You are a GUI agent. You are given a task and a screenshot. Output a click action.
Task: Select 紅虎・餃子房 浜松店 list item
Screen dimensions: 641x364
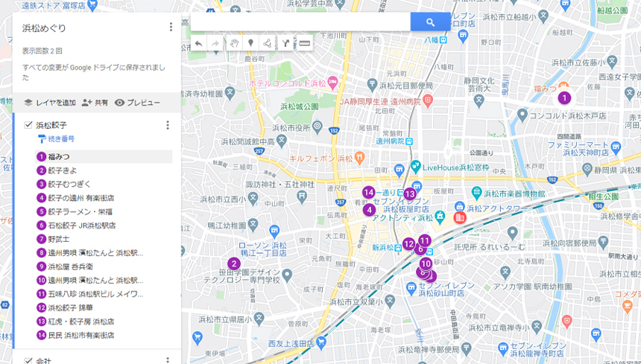pyautogui.click(x=104, y=322)
